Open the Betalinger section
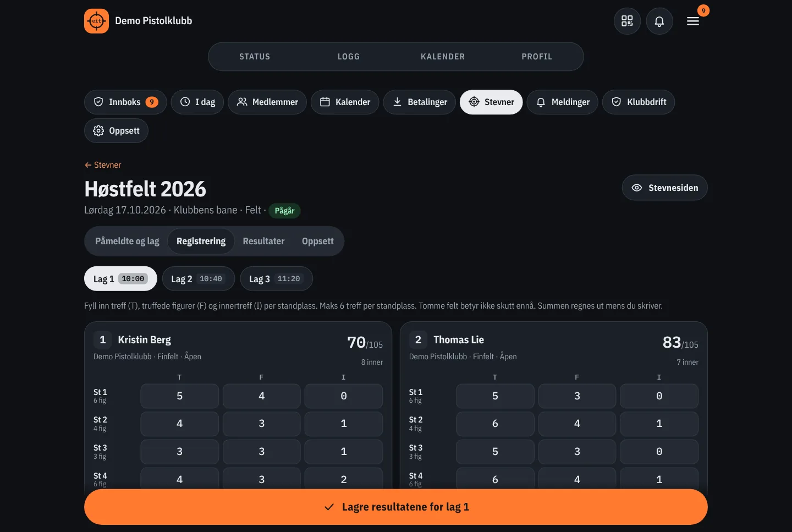792x532 pixels. (420, 102)
